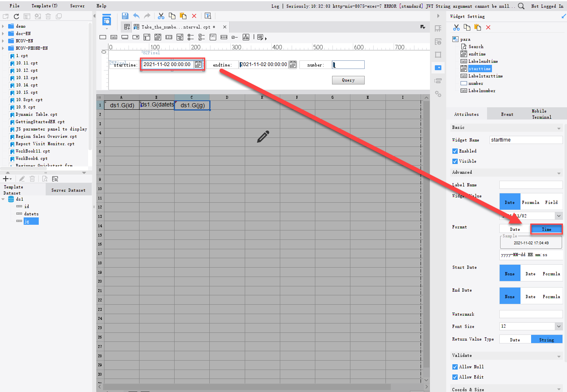567x392 pixels.
Task: Collapse the Validate section
Action: pos(559,357)
